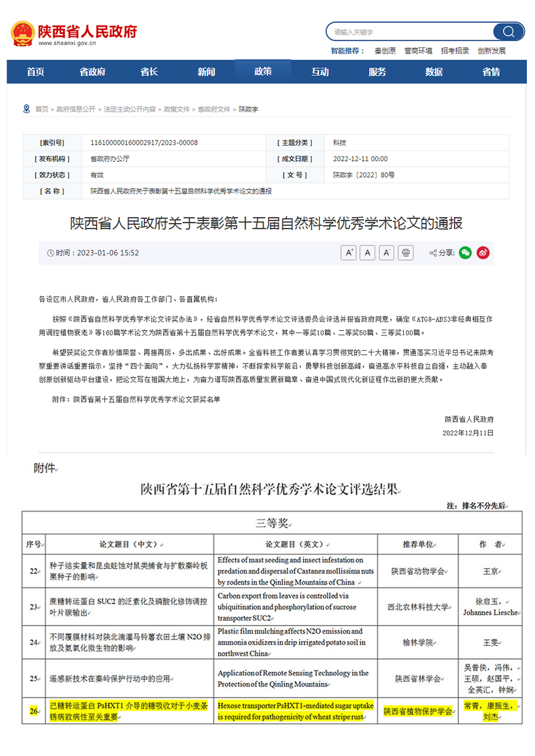Image resolution: width=535 pixels, height=756 pixels.
Task: Click the attachment line 附件:陕西省第十五届...获奖名单
Action: pyautogui.click(x=136, y=399)
